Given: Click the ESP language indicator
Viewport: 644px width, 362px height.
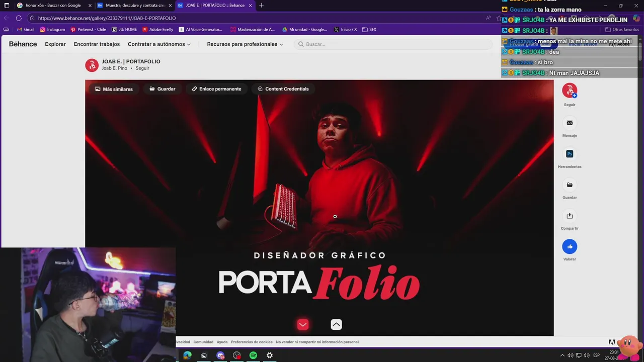Looking at the screenshot, I should [x=596, y=355].
